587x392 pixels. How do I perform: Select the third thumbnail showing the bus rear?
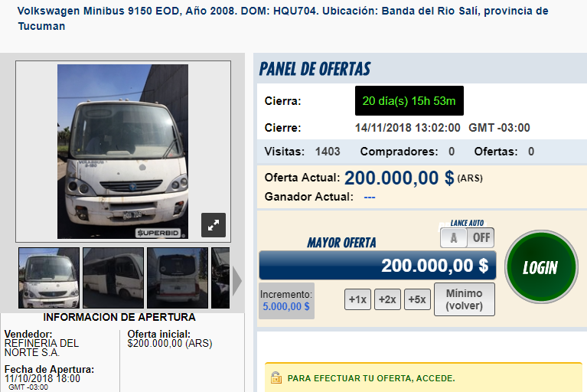[178, 278]
